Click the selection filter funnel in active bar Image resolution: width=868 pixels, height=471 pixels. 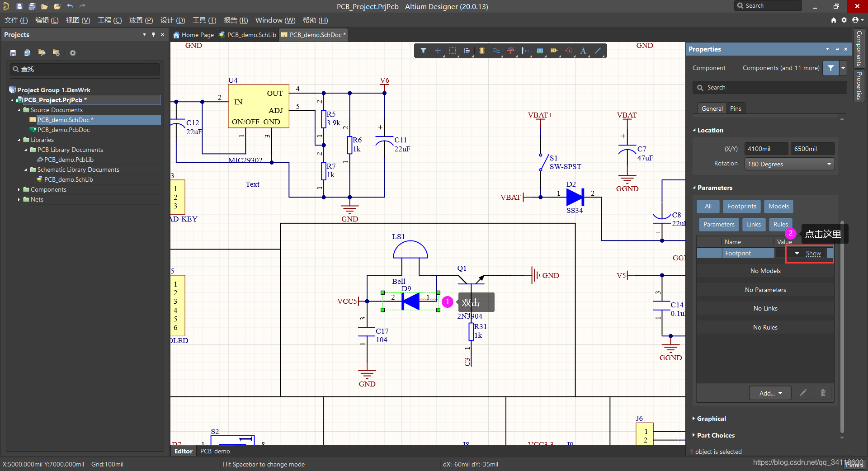coord(423,51)
